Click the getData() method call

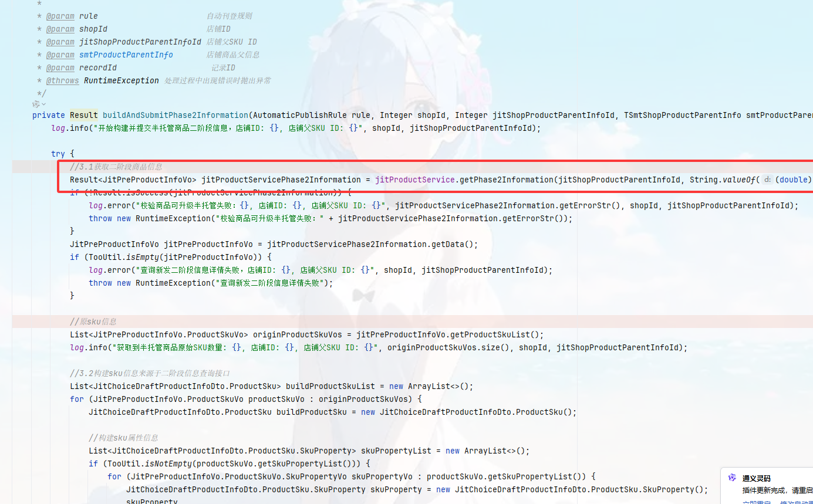pyautogui.click(x=453, y=245)
